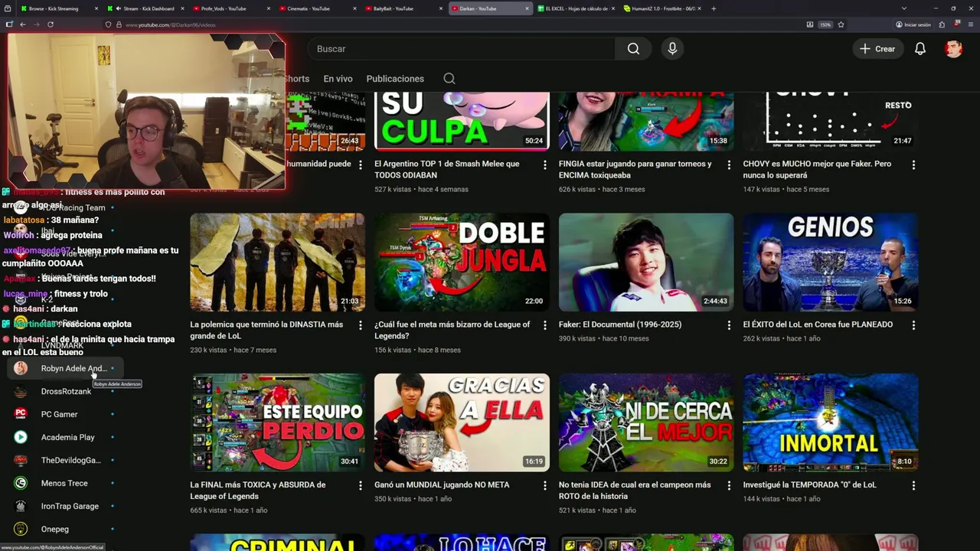Switch to the Publicaciones tab
The image size is (980, 551).
395,79
